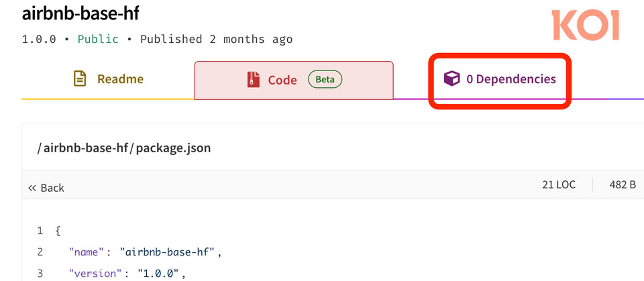
Task: Switch to the Code tab label
Action: [x=282, y=80]
